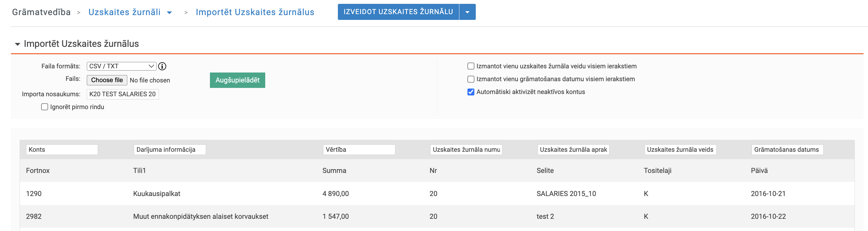Click Muut ennakonpidätyksen alaiset korvaukset cell
Screen dimensions: 868x231
(201, 217)
